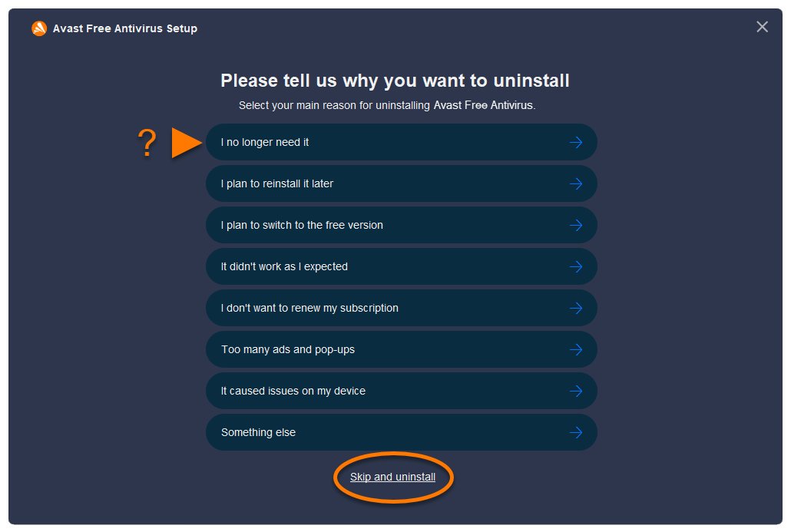Click arrow next to 'I no longer need it'
791x532 pixels.
[575, 142]
